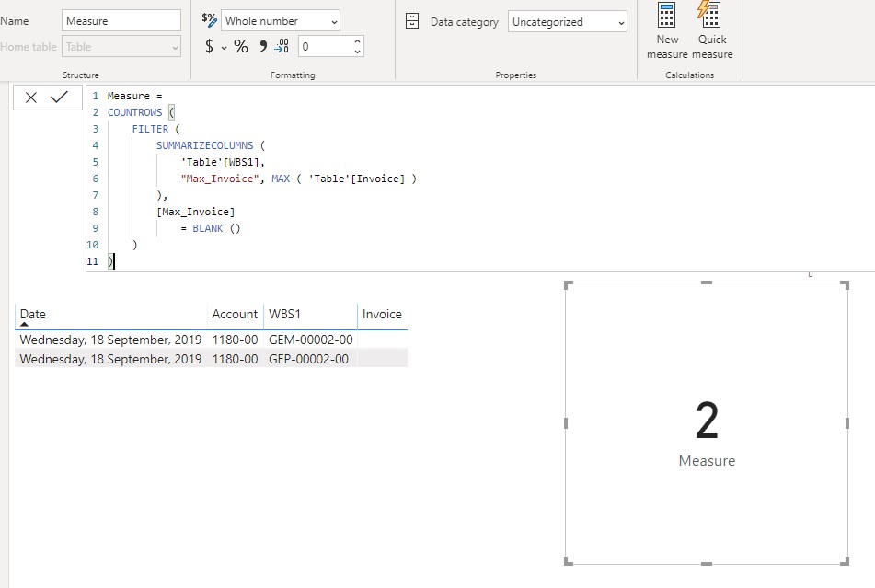
Task: Cancel the formula with the X icon
Action: click(x=31, y=98)
